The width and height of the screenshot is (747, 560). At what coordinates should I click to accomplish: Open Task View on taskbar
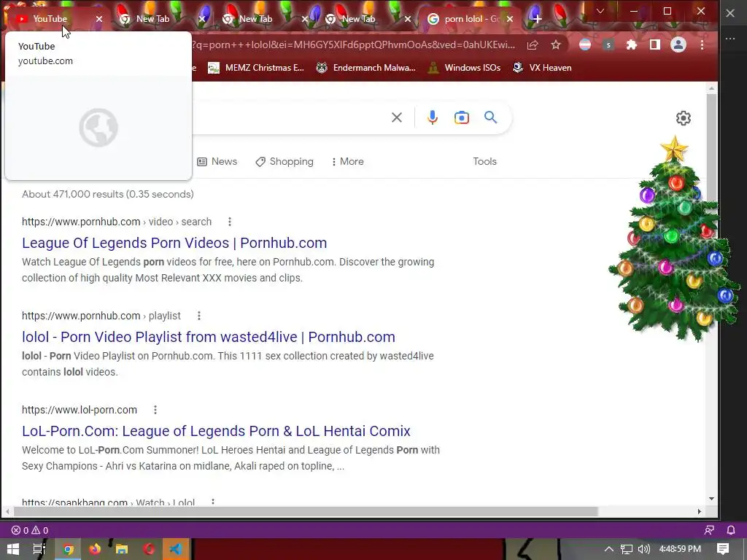click(39, 549)
